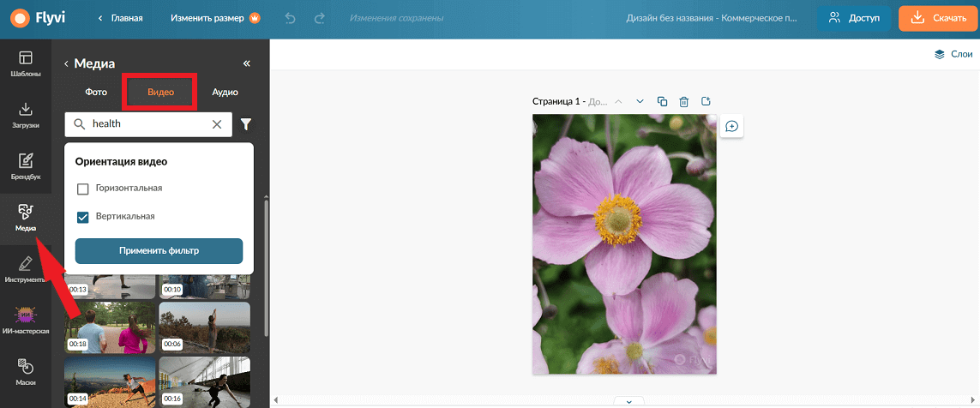Open the Инструменты tools sidebar section

pyautogui.click(x=26, y=268)
